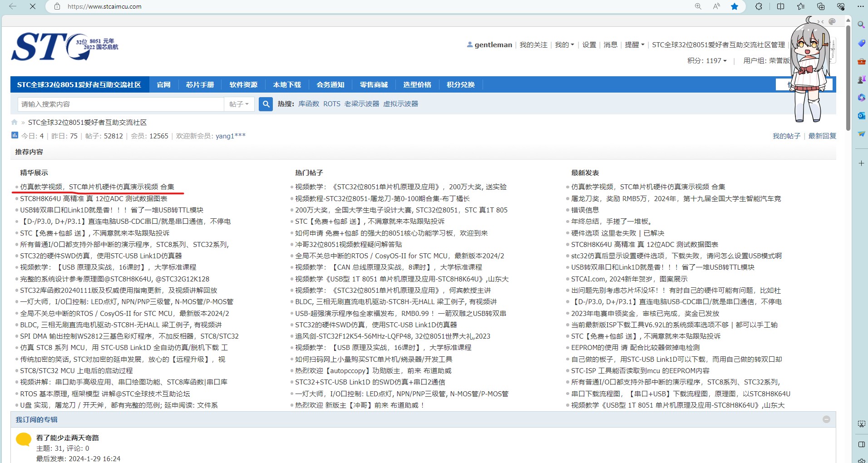Open 本地下载 navigation tab
The image size is (868, 463).
pyautogui.click(x=287, y=85)
